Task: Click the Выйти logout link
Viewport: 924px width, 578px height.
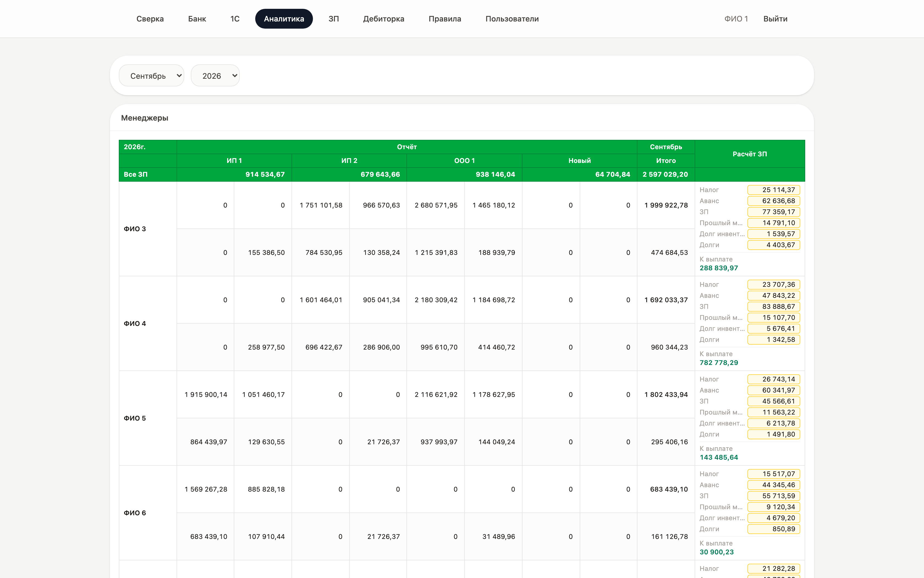Action: (775, 19)
